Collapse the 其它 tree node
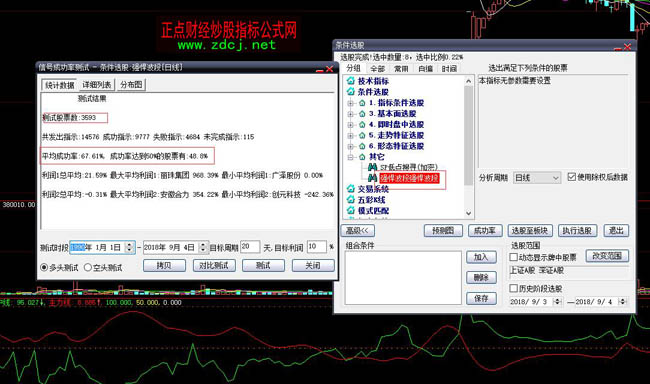 point(351,157)
